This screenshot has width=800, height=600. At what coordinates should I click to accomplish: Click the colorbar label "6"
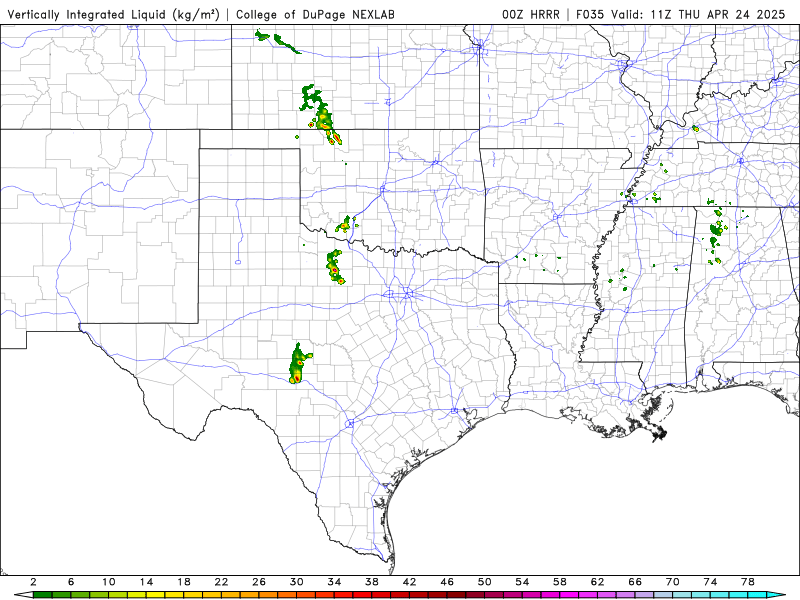click(x=71, y=582)
